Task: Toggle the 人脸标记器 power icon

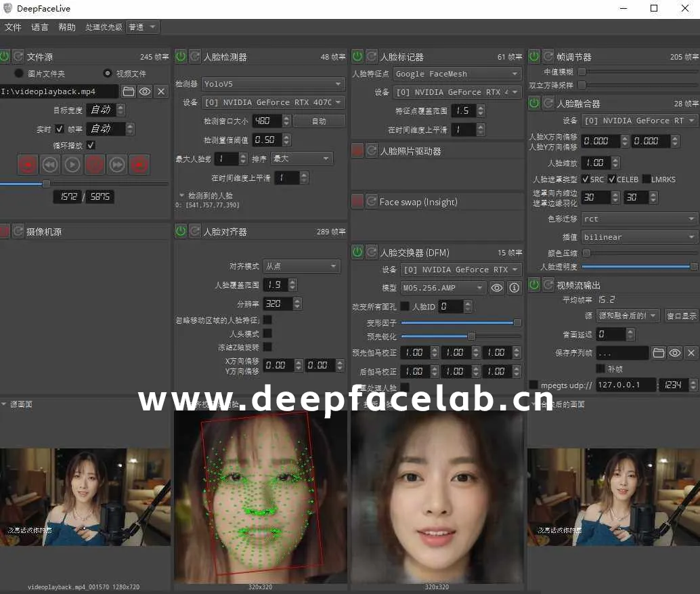Action: (x=357, y=56)
